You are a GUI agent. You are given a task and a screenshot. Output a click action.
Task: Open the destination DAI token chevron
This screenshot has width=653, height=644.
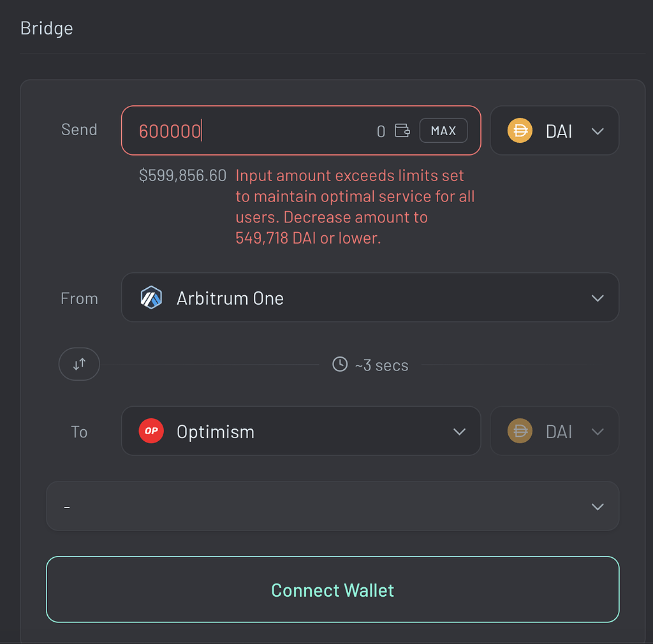pyautogui.click(x=598, y=432)
